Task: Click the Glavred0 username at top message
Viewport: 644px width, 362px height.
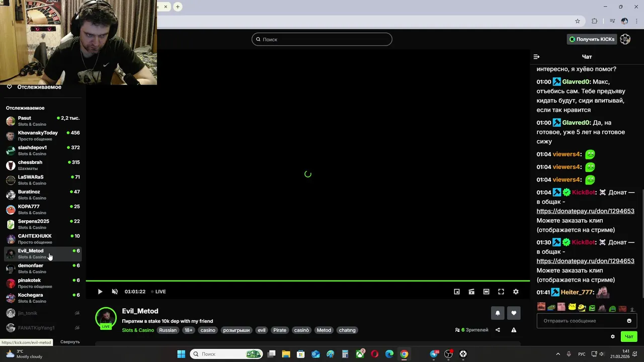Action: coord(576,82)
